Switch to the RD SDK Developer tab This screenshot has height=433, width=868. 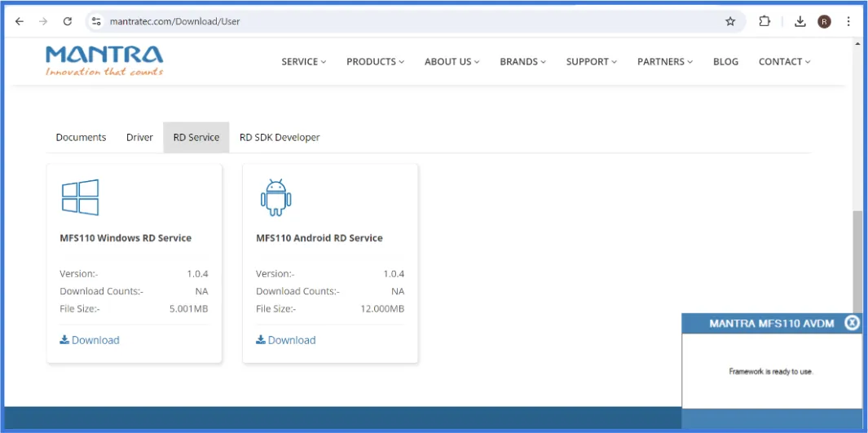280,137
